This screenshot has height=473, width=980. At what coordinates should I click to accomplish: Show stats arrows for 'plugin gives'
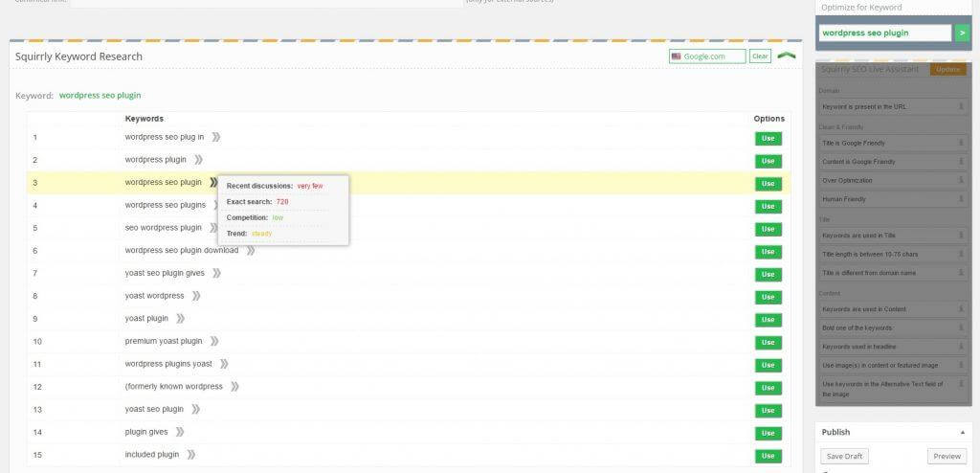point(179,432)
